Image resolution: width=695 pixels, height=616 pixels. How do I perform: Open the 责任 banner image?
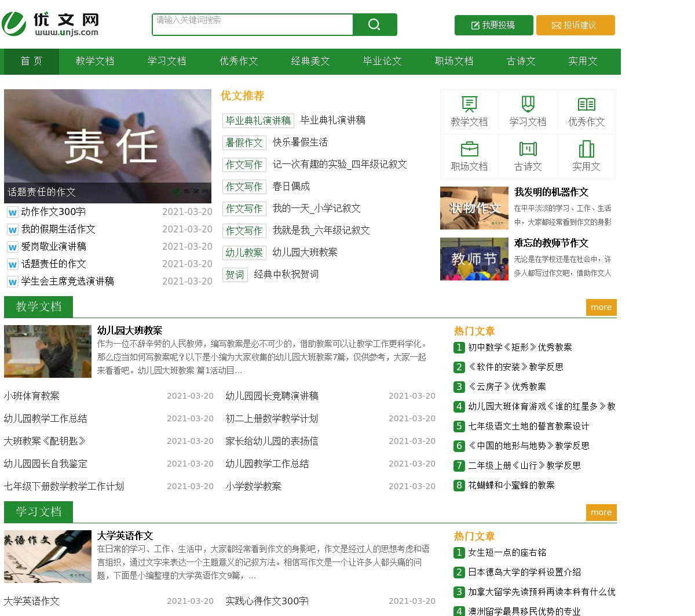108,146
